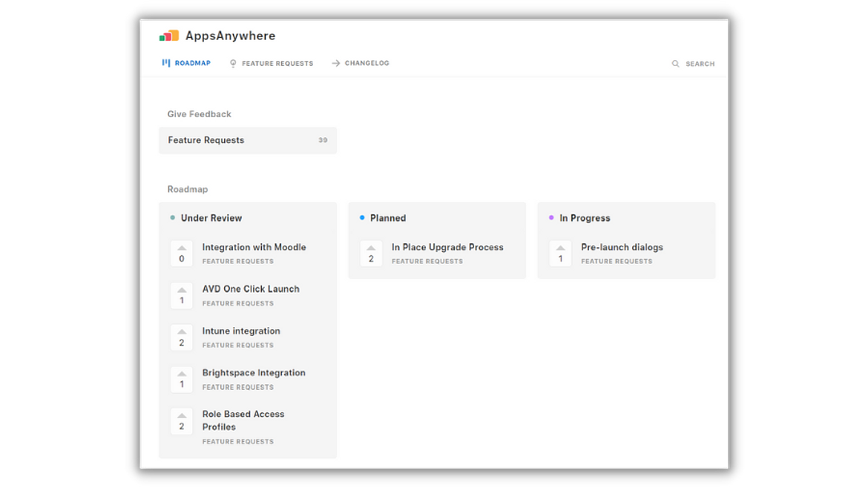This screenshot has height=488, width=868.
Task: Open the Changelog tab
Action: 361,63
